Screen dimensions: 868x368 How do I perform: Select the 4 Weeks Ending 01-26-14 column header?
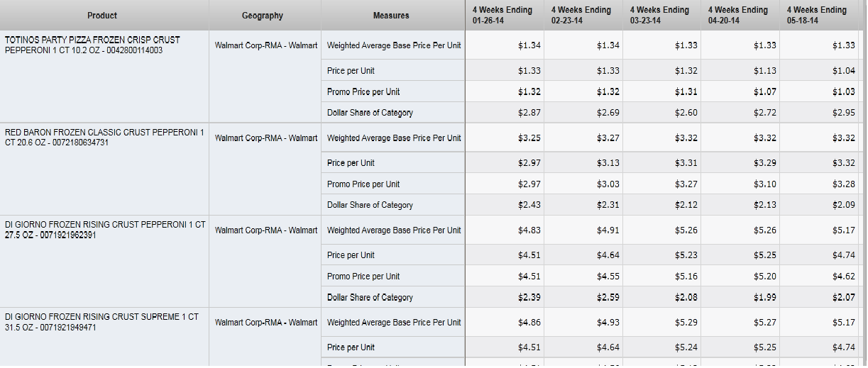502,15
